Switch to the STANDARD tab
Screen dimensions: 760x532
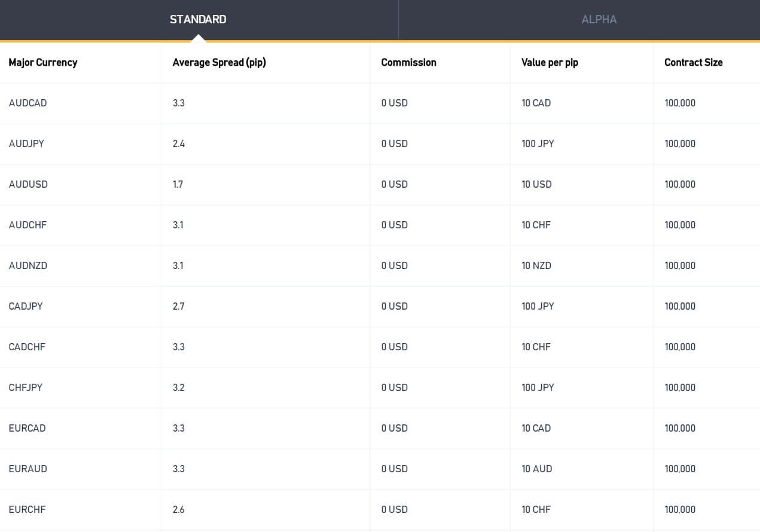click(198, 19)
